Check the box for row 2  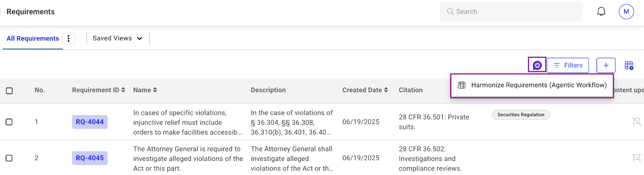[9, 158]
